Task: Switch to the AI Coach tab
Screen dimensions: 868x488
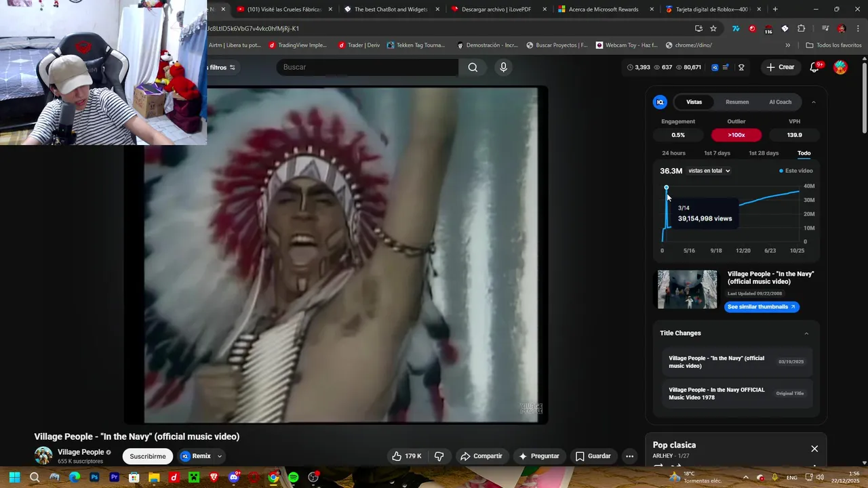Action: 780,102
